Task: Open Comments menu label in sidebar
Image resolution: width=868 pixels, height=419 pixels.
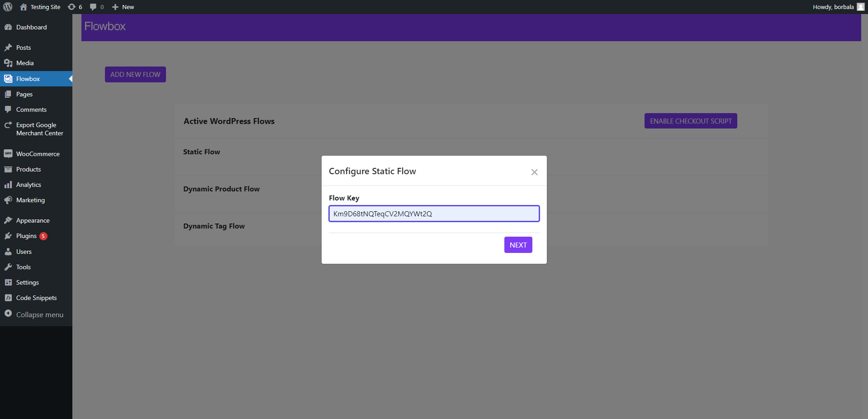Action: click(x=31, y=110)
